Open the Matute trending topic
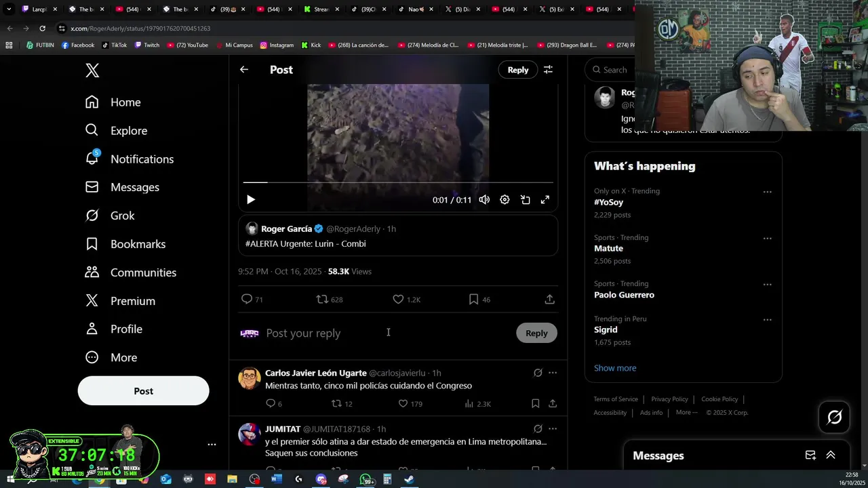 tap(608, 249)
